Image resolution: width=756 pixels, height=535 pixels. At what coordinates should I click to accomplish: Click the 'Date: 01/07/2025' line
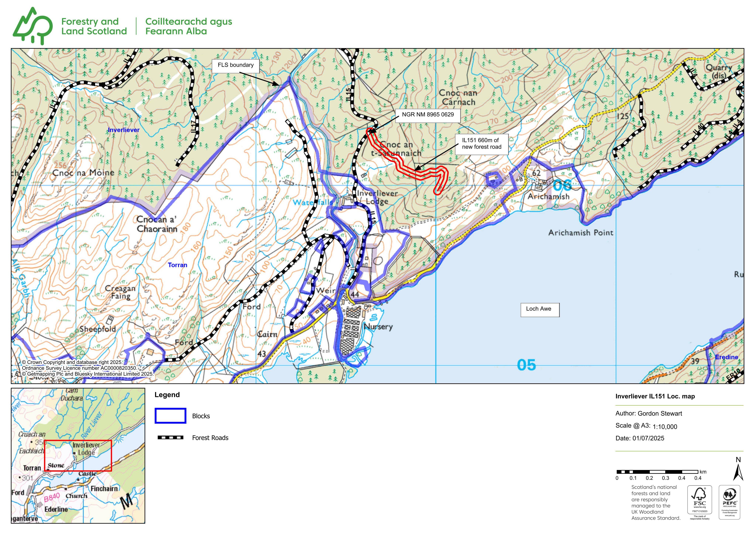(640, 438)
